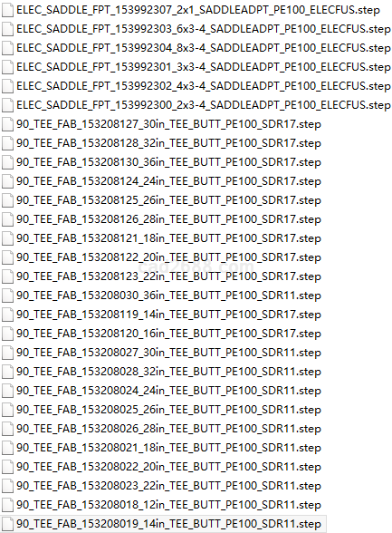Select 153208119_14in TEE SDR17 file name
The width and height of the screenshot is (392, 533).
168,315
